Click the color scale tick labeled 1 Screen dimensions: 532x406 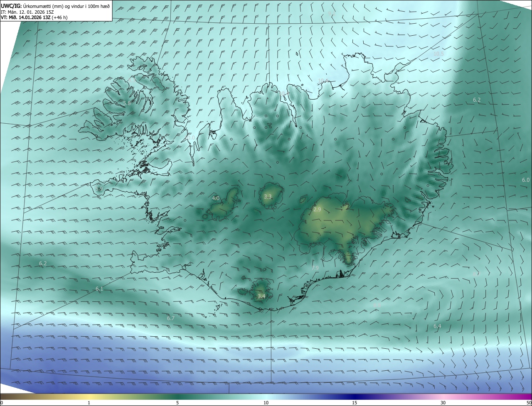89,403
